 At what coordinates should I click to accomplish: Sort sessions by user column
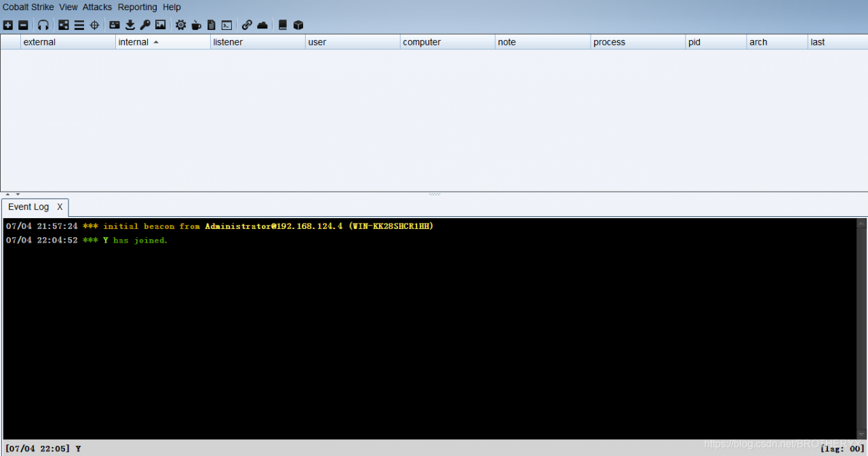(x=353, y=42)
